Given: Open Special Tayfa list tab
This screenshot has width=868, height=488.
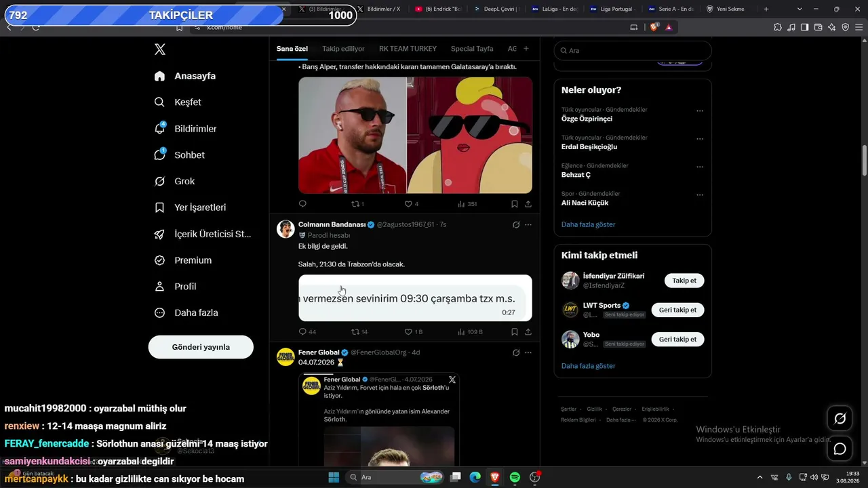Looking at the screenshot, I should point(472,49).
